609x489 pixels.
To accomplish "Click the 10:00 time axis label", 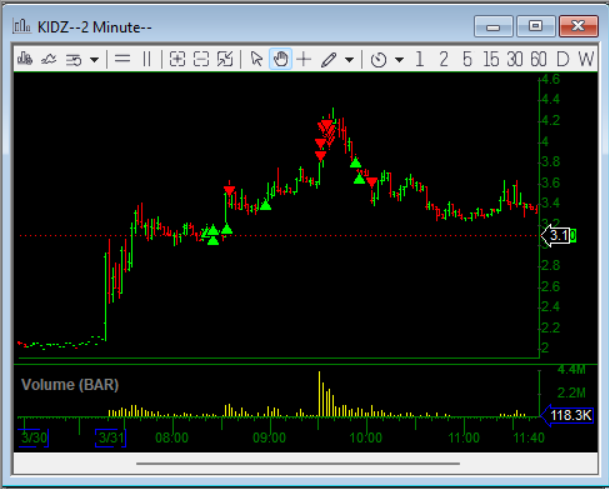I will click(x=366, y=438).
